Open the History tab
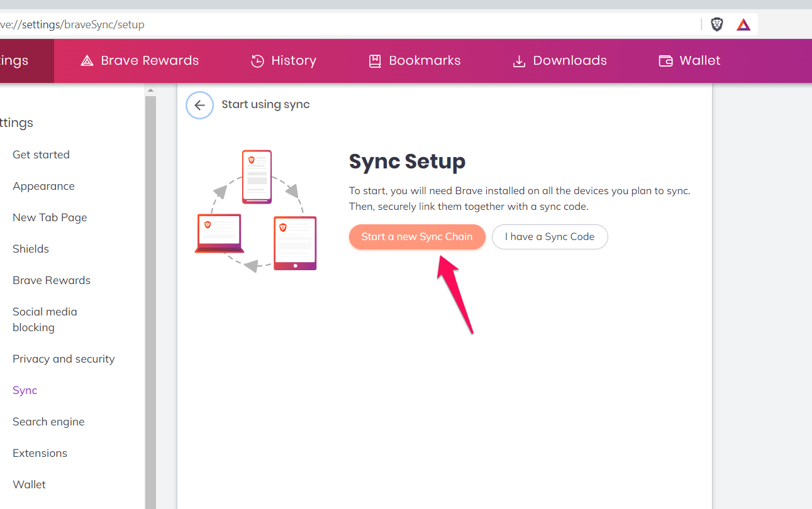Screen dimensions: 812x509 click(284, 61)
